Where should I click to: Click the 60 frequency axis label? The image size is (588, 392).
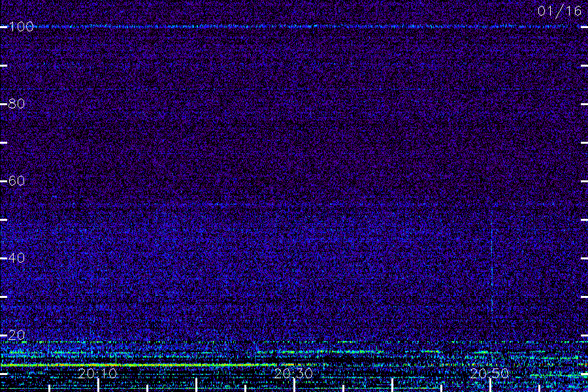tap(16, 181)
